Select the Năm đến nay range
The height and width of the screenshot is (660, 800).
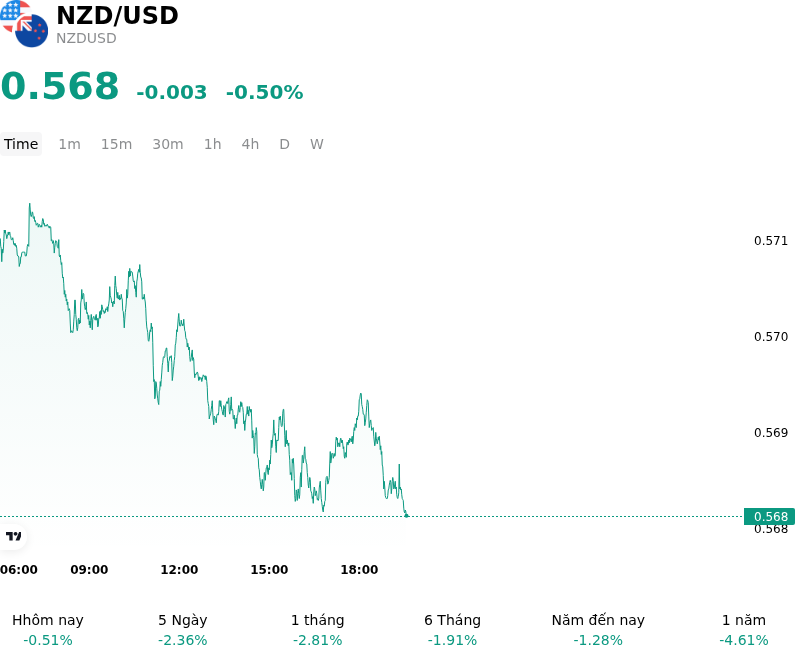click(598, 630)
